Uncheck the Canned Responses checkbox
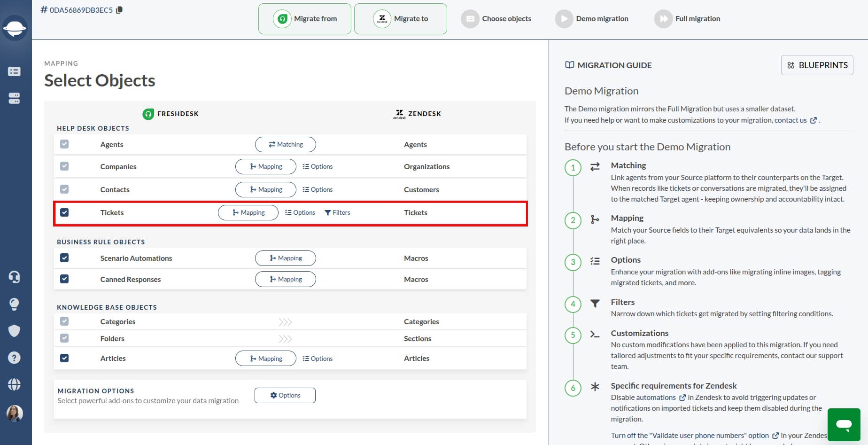Viewport: 868px width, 445px height. tap(64, 279)
